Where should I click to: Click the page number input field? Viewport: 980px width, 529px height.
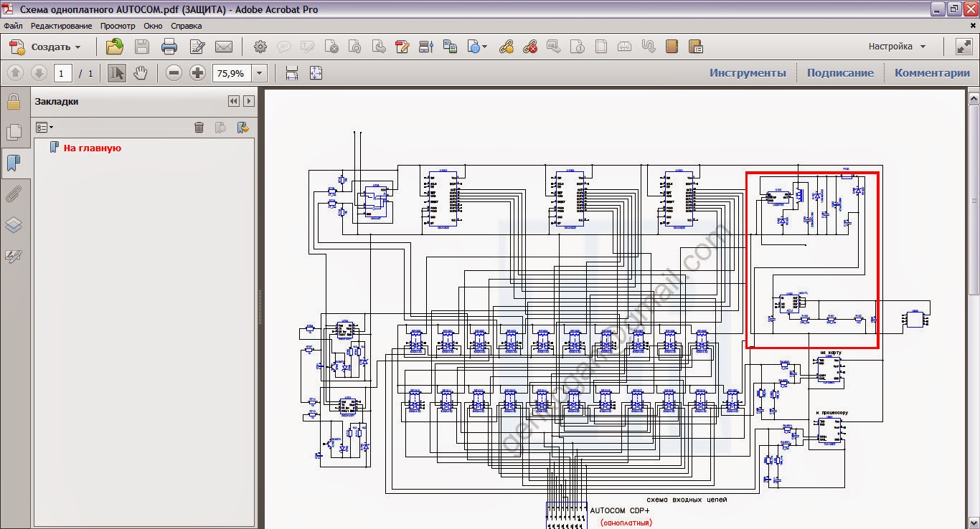pos(62,73)
